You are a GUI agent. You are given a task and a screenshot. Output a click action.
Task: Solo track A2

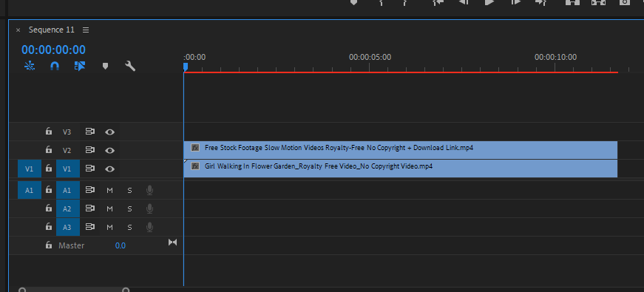(130, 208)
